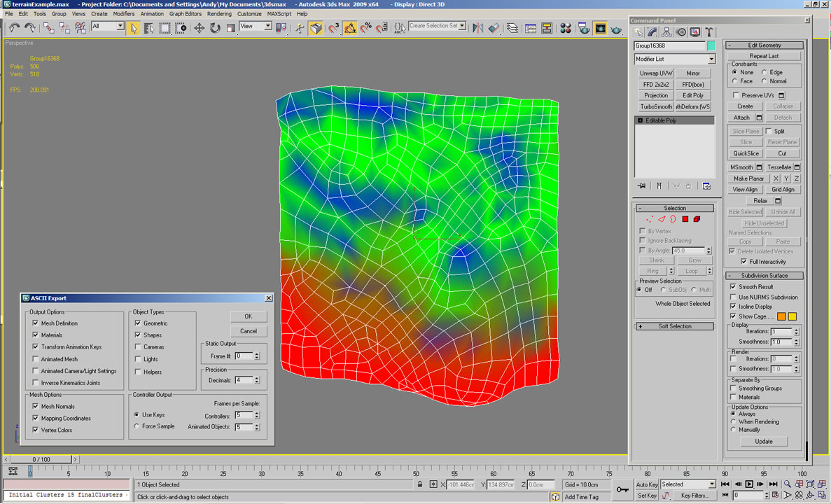Open the MAXScript menu
Viewport: 831px width, 504px height.
tap(279, 14)
